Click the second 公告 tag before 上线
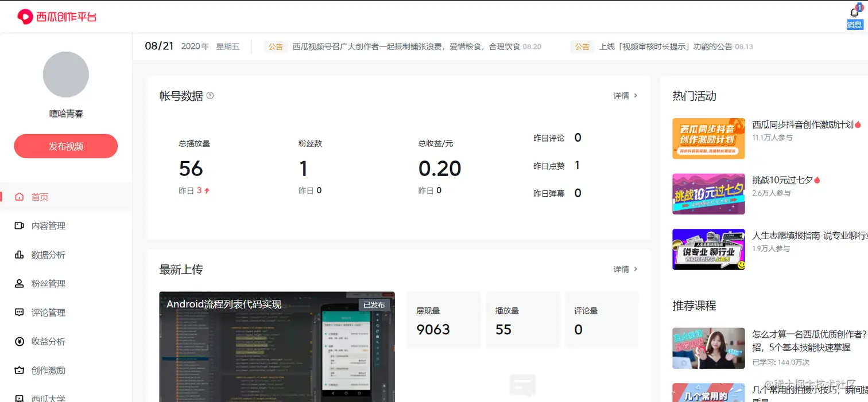868x402 pixels. tap(582, 46)
